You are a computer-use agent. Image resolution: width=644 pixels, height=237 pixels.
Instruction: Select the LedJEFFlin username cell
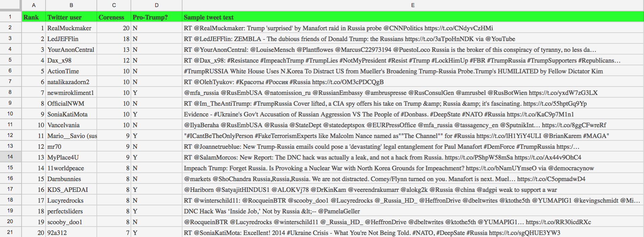[71, 39]
